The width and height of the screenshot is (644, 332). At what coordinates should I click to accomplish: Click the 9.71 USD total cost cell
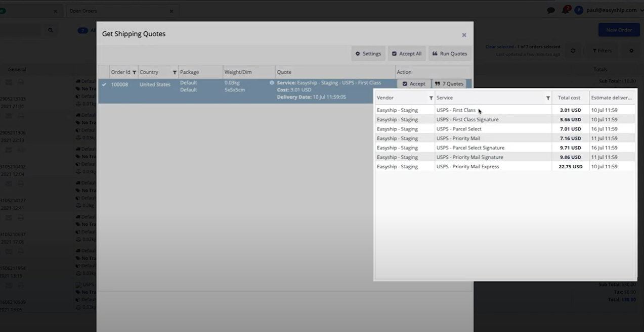pyautogui.click(x=571, y=148)
